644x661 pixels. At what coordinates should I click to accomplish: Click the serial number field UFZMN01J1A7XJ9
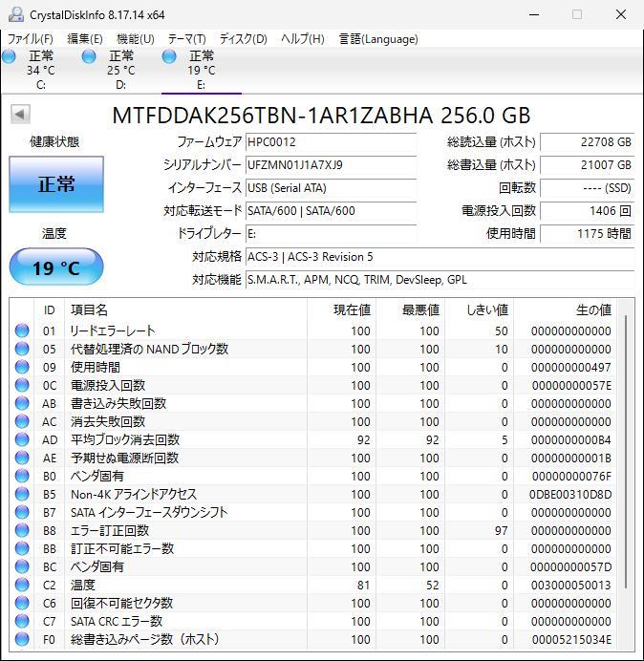click(x=331, y=165)
